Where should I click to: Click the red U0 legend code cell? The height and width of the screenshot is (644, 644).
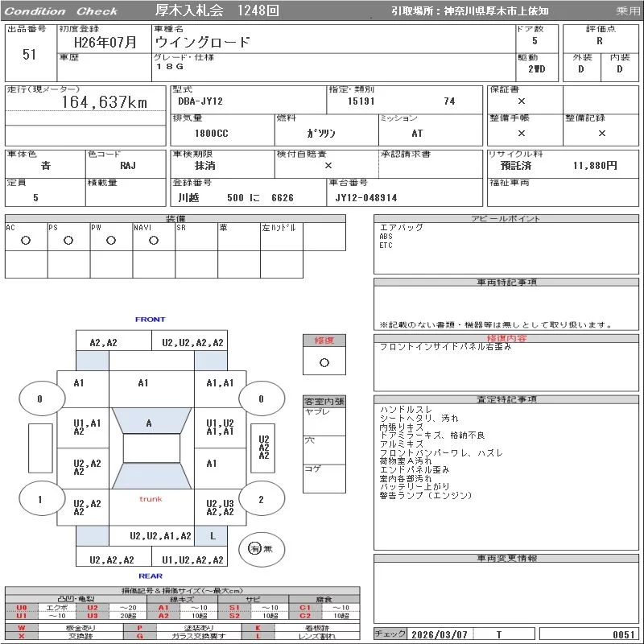click(22, 608)
